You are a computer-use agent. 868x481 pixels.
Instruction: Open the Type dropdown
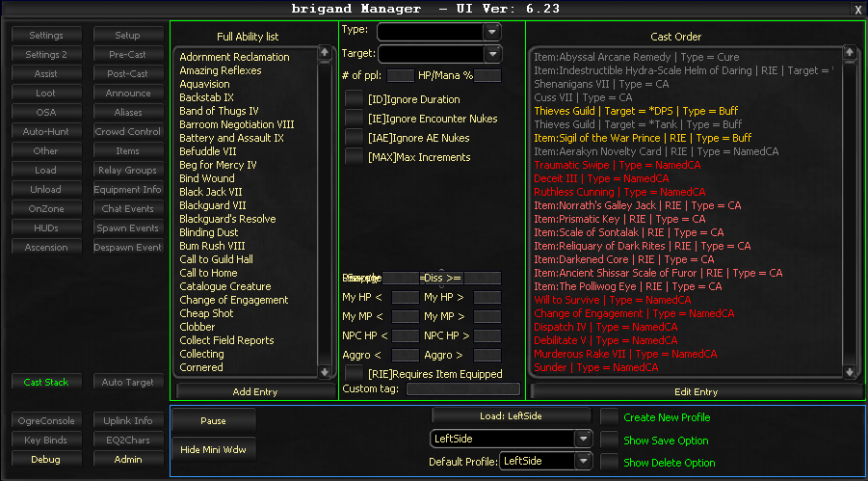pyautogui.click(x=491, y=32)
